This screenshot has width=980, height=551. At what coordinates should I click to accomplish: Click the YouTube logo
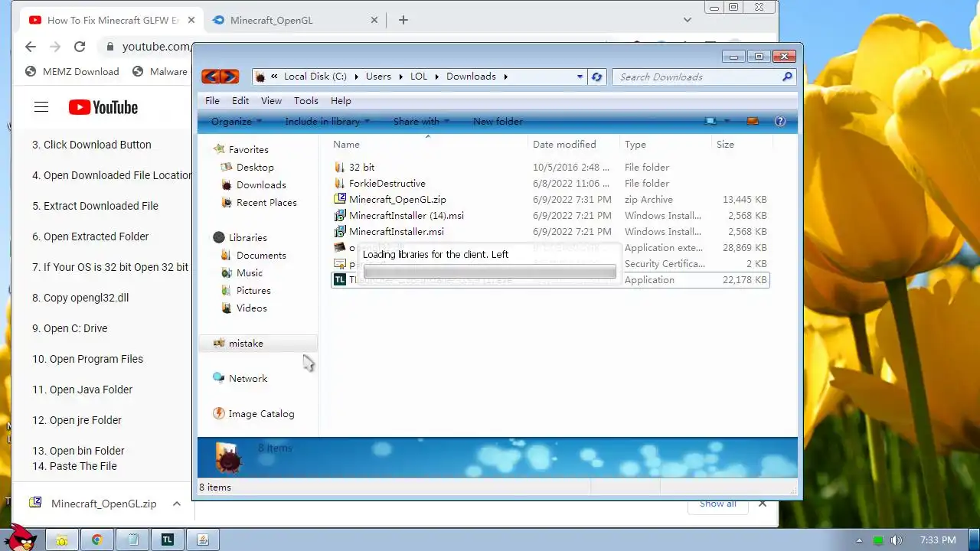pos(103,107)
